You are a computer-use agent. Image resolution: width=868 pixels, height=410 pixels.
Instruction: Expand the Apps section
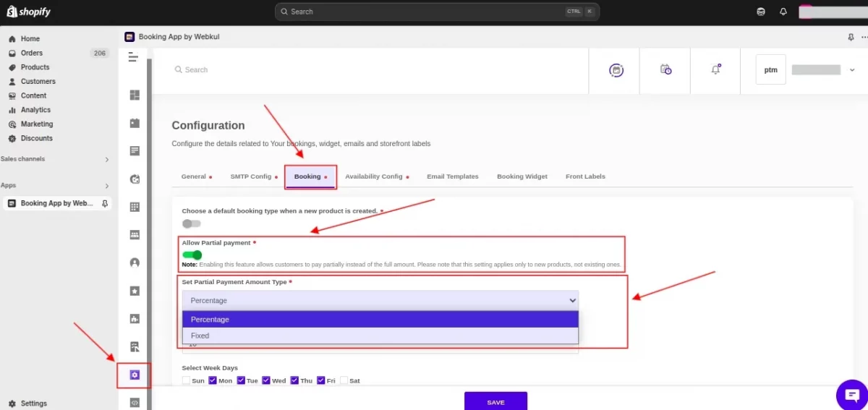tap(107, 186)
